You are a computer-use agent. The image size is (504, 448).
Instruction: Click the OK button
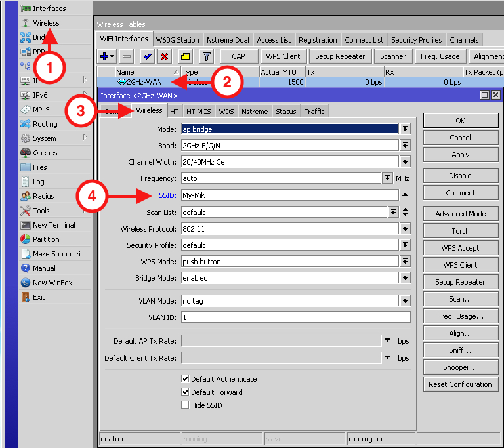point(461,121)
